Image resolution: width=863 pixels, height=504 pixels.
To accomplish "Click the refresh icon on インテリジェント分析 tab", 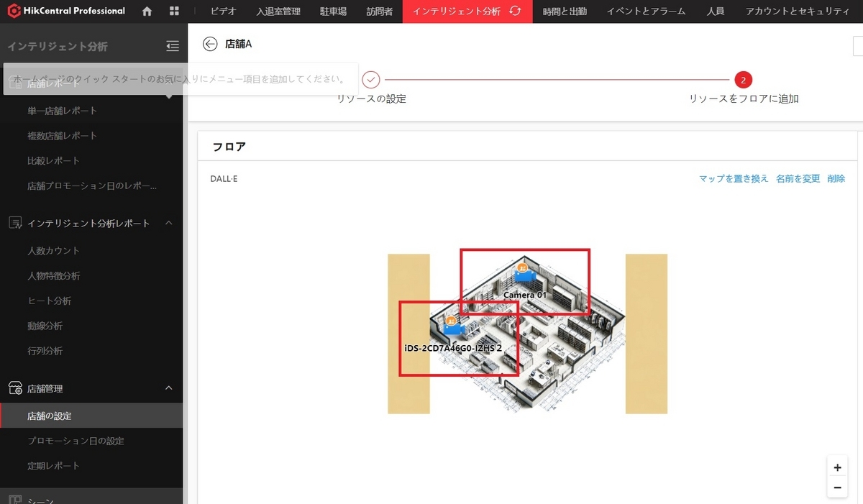I will [x=515, y=12].
